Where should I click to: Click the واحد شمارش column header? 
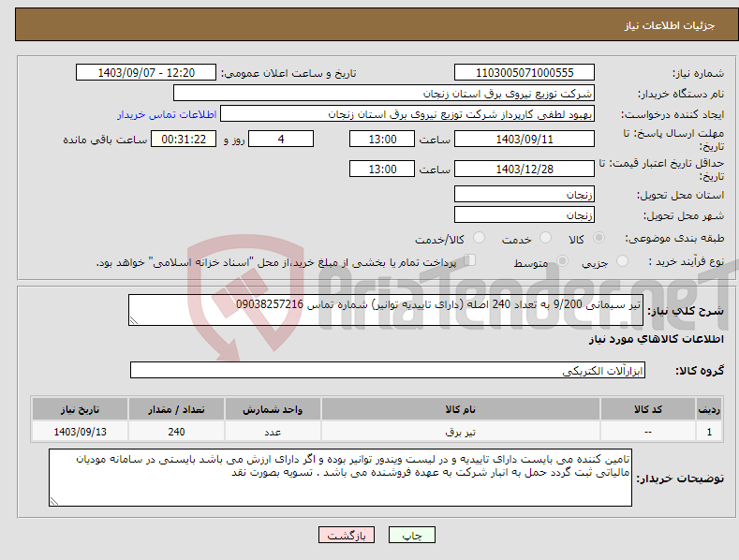(273, 409)
